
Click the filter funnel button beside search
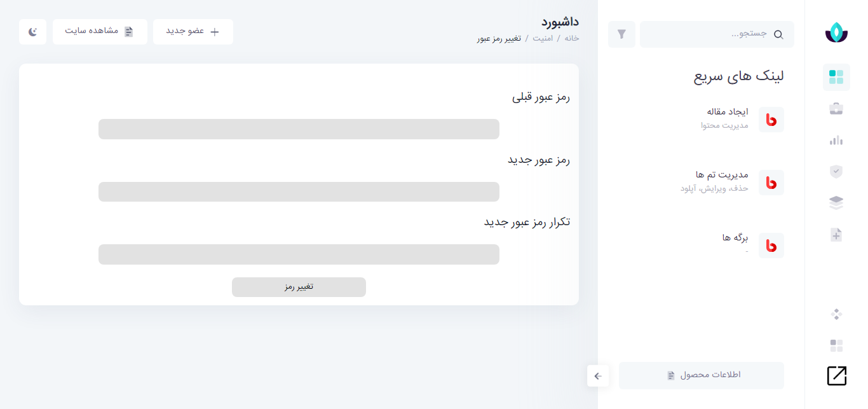click(x=621, y=34)
